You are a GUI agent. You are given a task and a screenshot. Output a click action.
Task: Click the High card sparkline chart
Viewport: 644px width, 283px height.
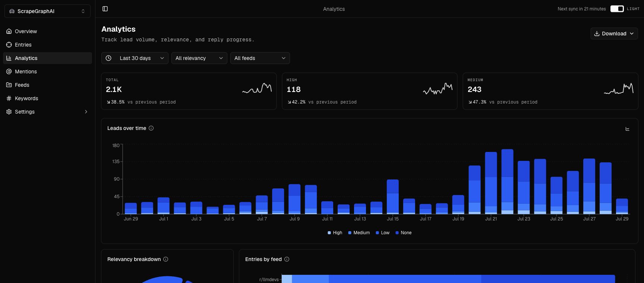[438, 89]
